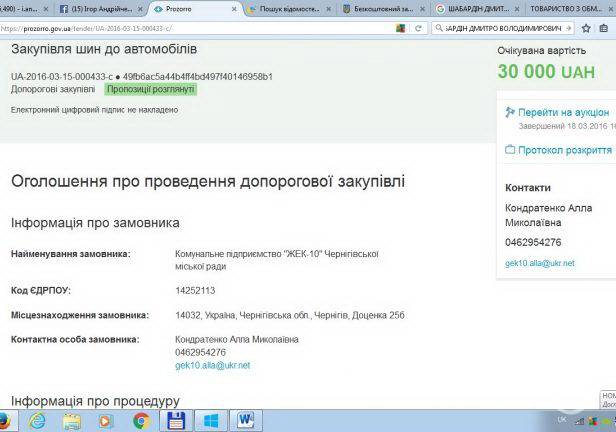Close the Prozorro browser tab
The image size is (616, 432).
[x=232, y=8]
